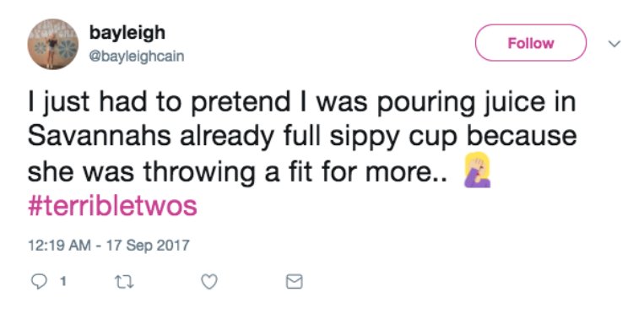Retweet this tweet using the arrows icon

[124, 282]
